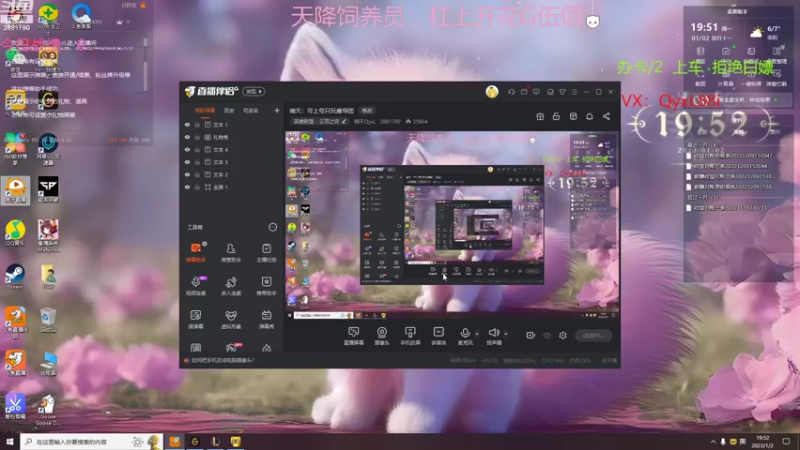The image size is (800, 450).
Task: Toggle visibility of 文本 2 layer
Action: click(x=187, y=174)
